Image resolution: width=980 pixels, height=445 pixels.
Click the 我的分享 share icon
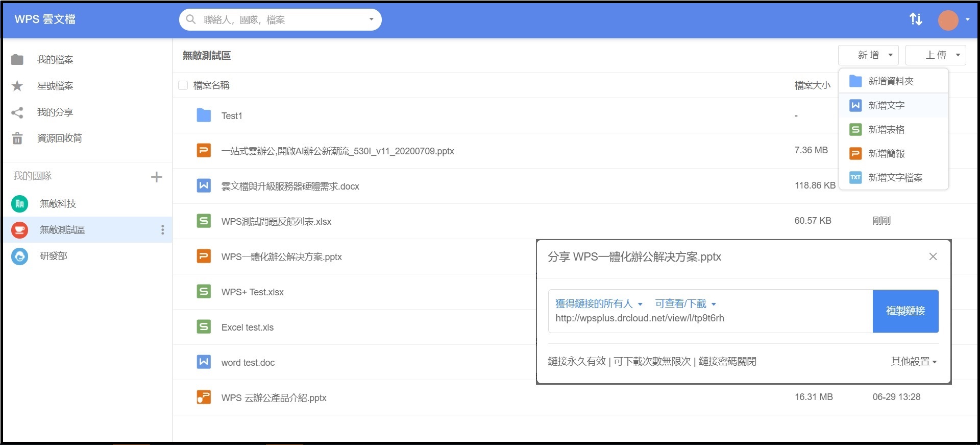17,112
